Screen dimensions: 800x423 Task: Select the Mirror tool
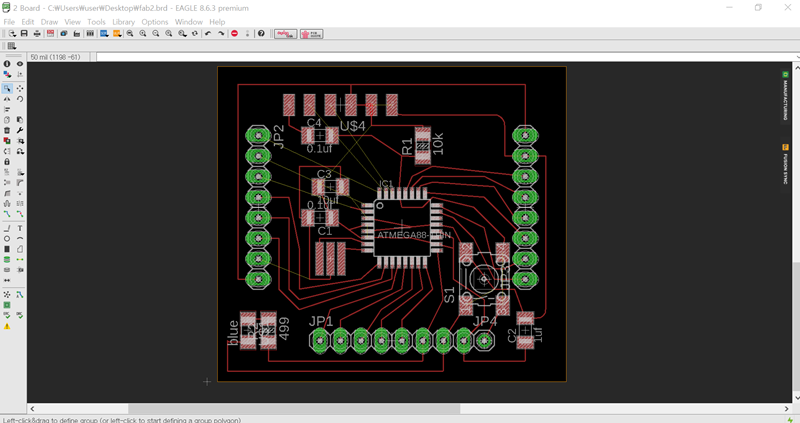[x=7, y=99]
